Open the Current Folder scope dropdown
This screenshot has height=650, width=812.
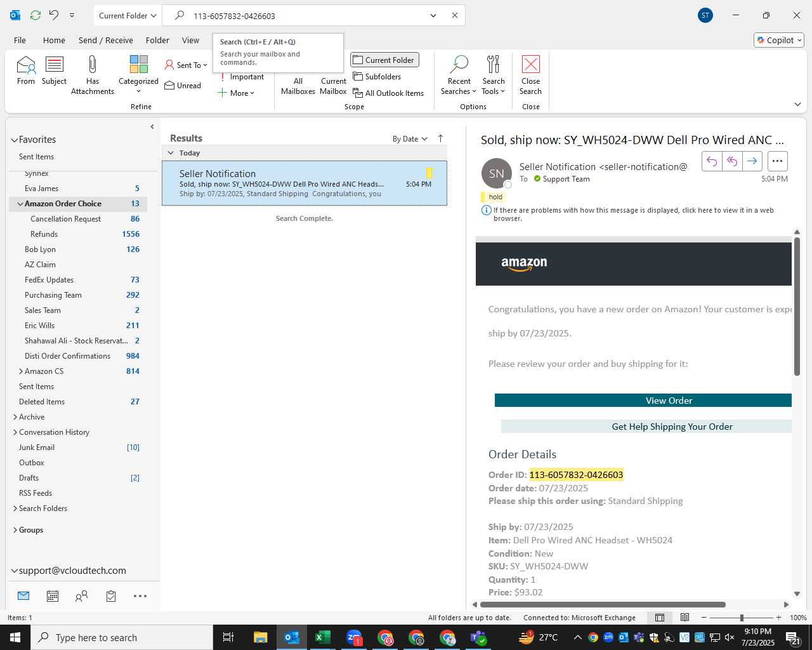pyautogui.click(x=127, y=15)
